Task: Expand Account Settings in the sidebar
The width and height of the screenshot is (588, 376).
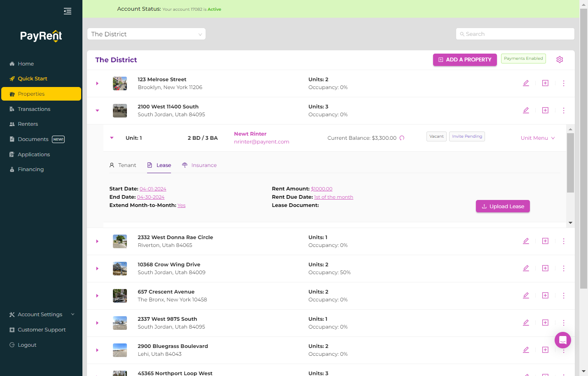Action: pos(41,315)
